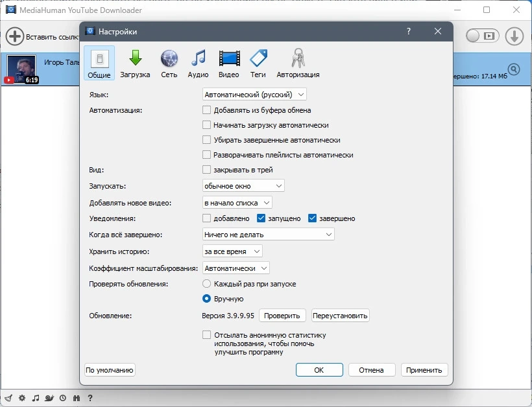The height and width of the screenshot is (407, 532).
Task: Select Каждый раз при запуске radio button
Action: pos(206,284)
